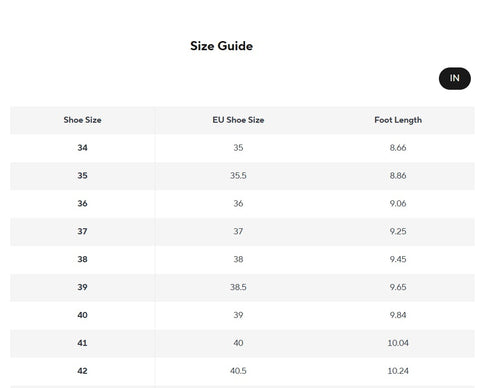Screen dimensions: 480x388
Task: Select the Foot Length column header
Action: (398, 120)
